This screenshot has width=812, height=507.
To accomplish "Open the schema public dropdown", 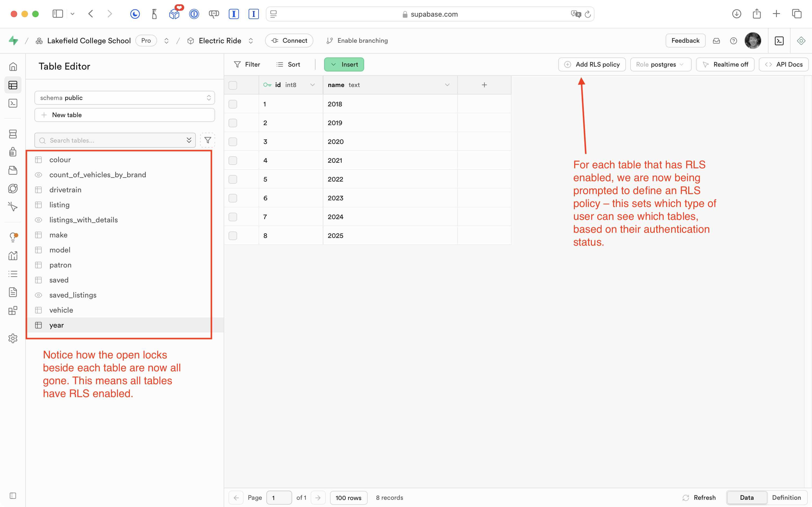I will (x=124, y=97).
